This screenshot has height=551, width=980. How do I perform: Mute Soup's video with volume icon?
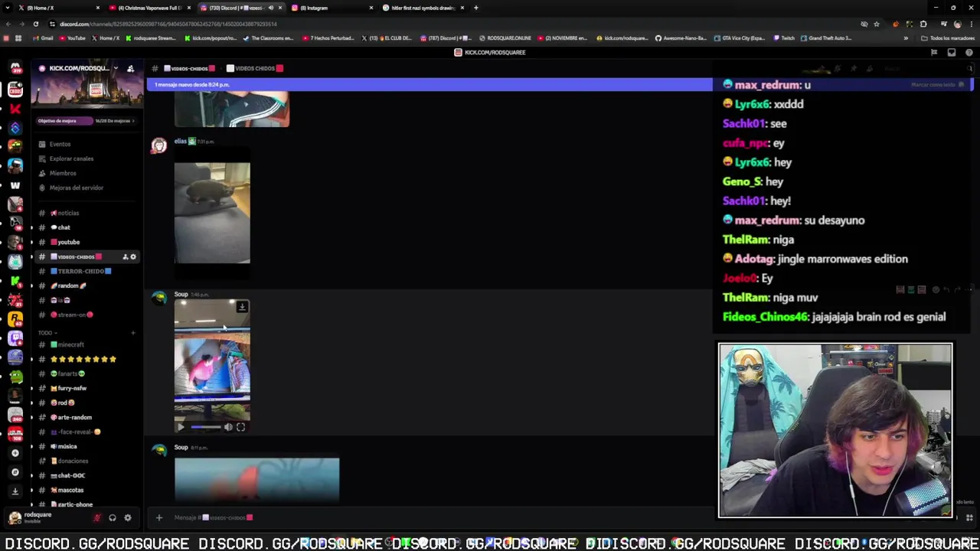click(227, 427)
